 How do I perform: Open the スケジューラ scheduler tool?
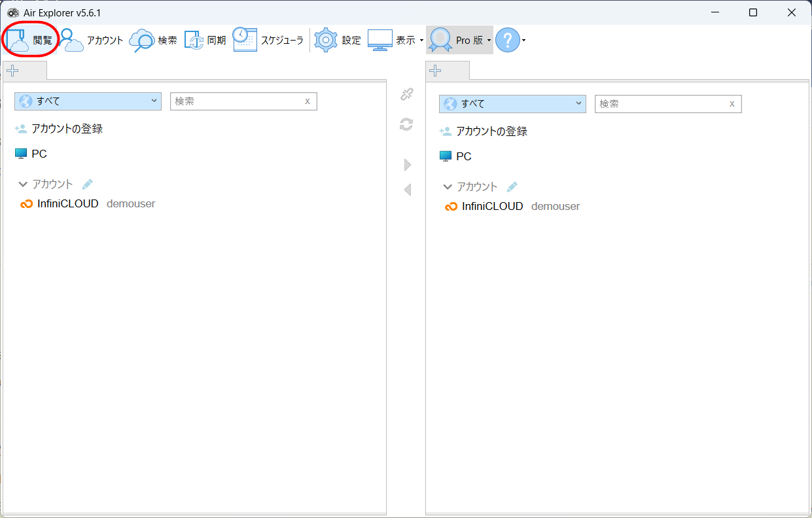click(x=268, y=40)
